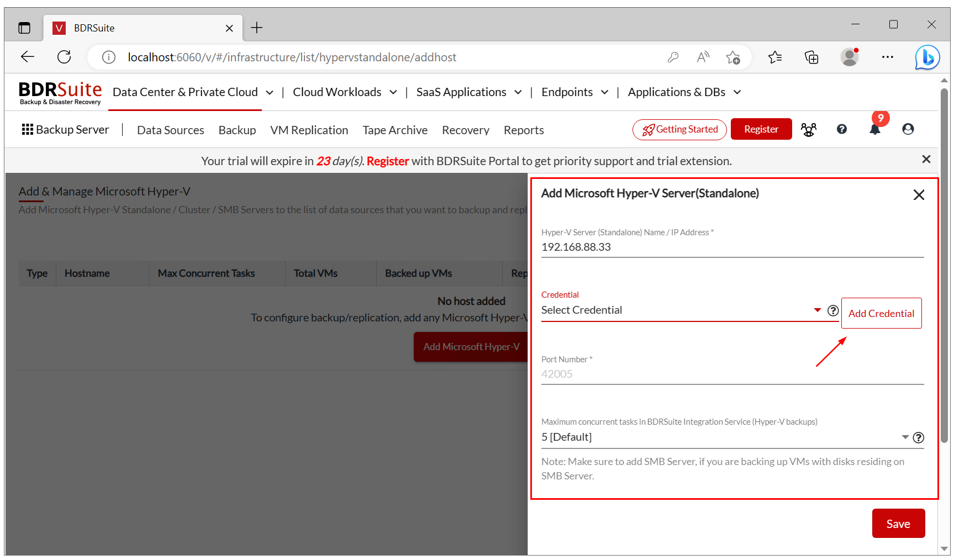The image size is (954, 560).
Task: Click Add Credential button
Action: click(x=881, y=313)
